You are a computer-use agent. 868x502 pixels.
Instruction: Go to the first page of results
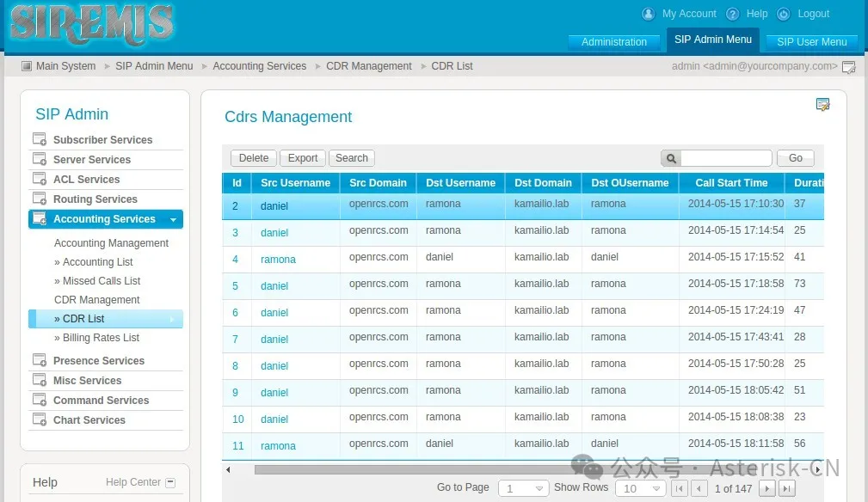pos(680,489)
